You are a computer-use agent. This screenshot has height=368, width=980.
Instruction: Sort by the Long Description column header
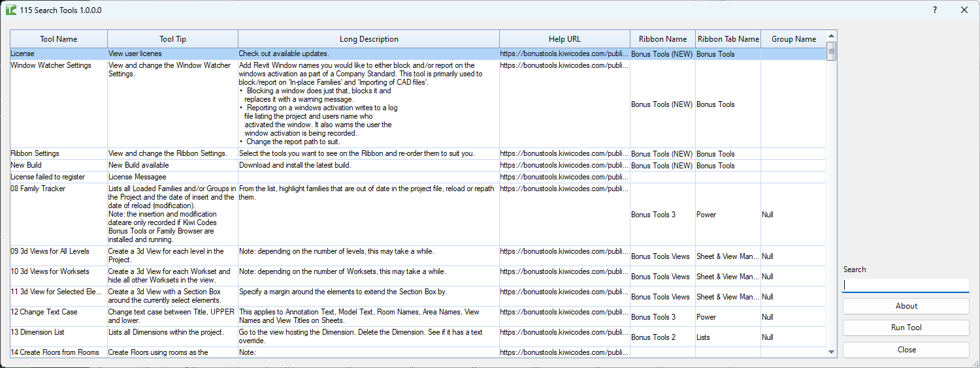pyautogui.click(x=369, y=39)
